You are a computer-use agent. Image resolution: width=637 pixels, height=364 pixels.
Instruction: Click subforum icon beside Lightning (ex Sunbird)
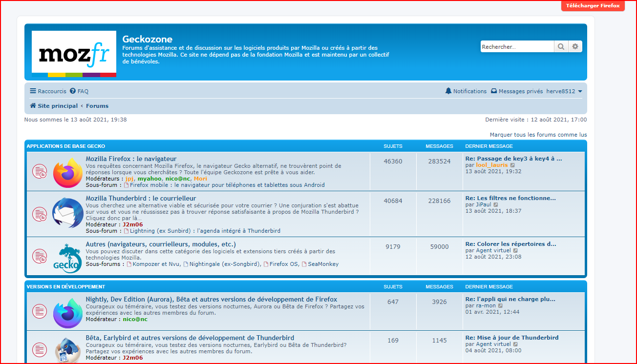(127, 231)
